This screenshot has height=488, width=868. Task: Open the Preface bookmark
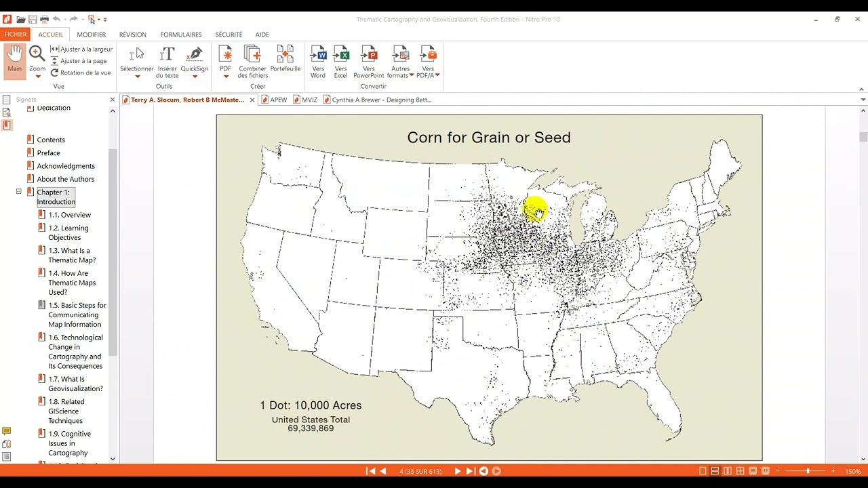coord(48,152)
